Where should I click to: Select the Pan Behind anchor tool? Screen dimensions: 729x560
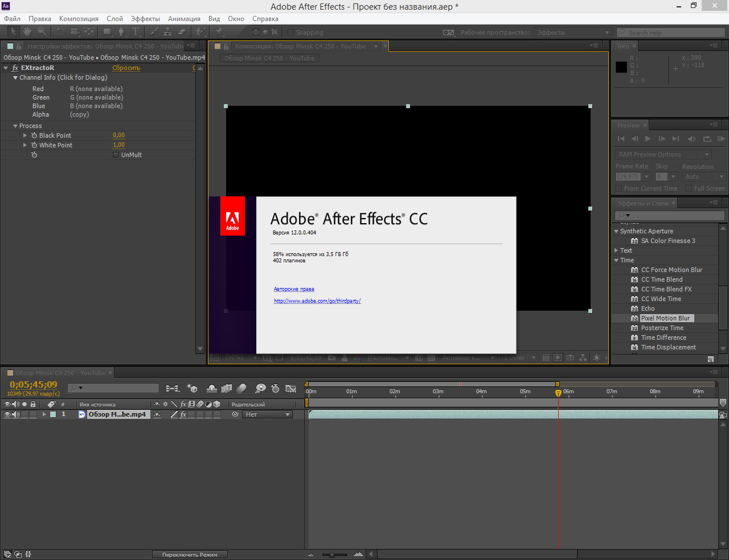[89, 32]
